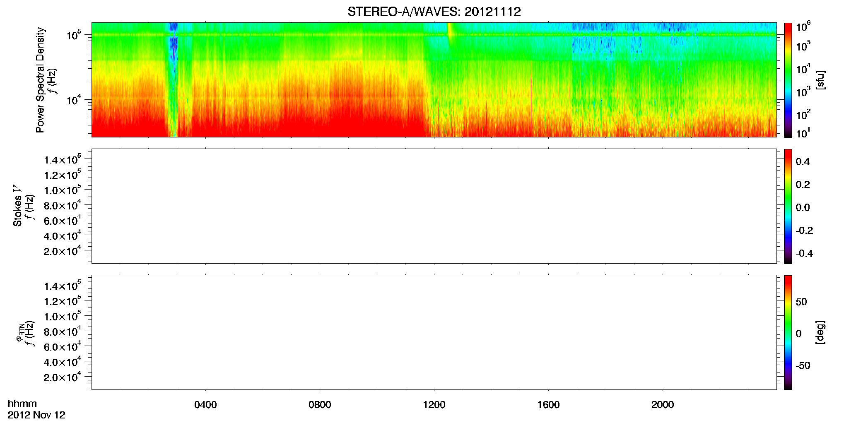Click the hhmm time axis label
Image resolution: width=868 pixels, height=447 pixels.
(22, 404)
